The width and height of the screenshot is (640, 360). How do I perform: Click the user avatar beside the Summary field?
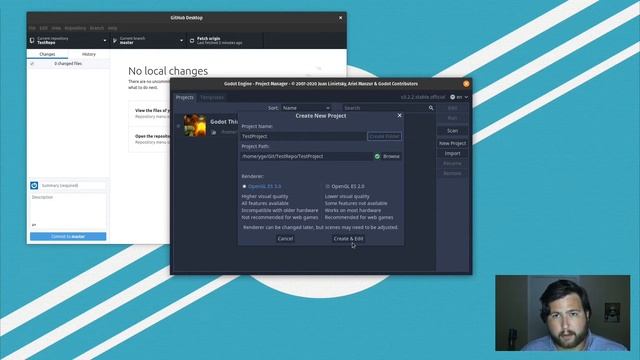(x=34, y=186)
